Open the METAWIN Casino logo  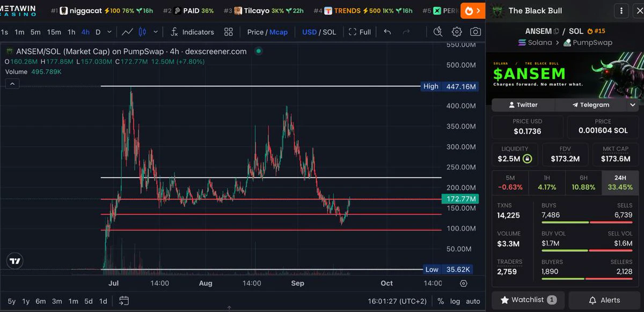[18, 11]
